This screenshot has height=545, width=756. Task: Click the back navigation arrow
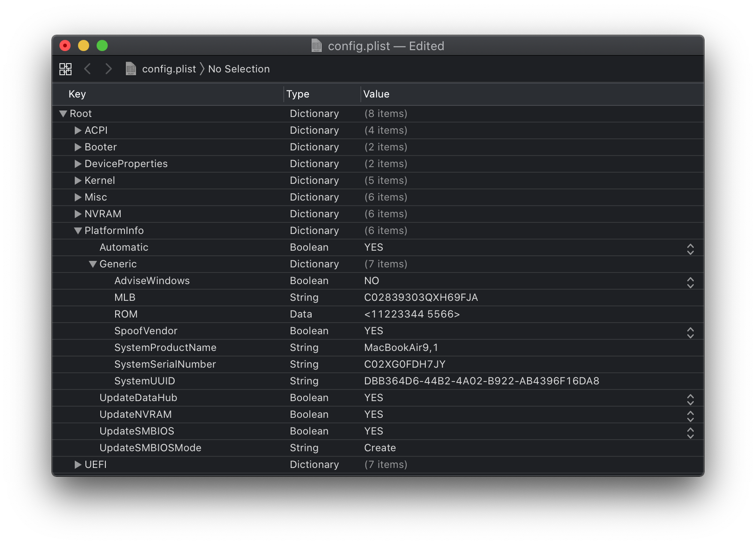87,69
